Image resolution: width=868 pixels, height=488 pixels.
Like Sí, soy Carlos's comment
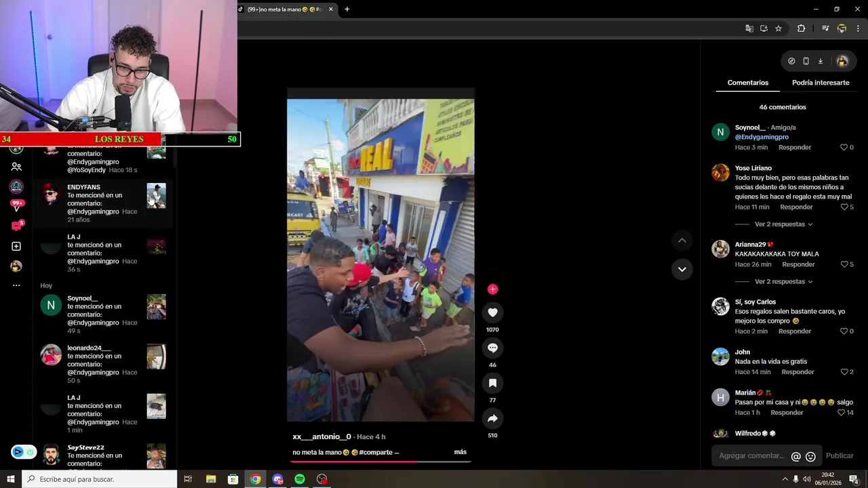tap(844, 331)
